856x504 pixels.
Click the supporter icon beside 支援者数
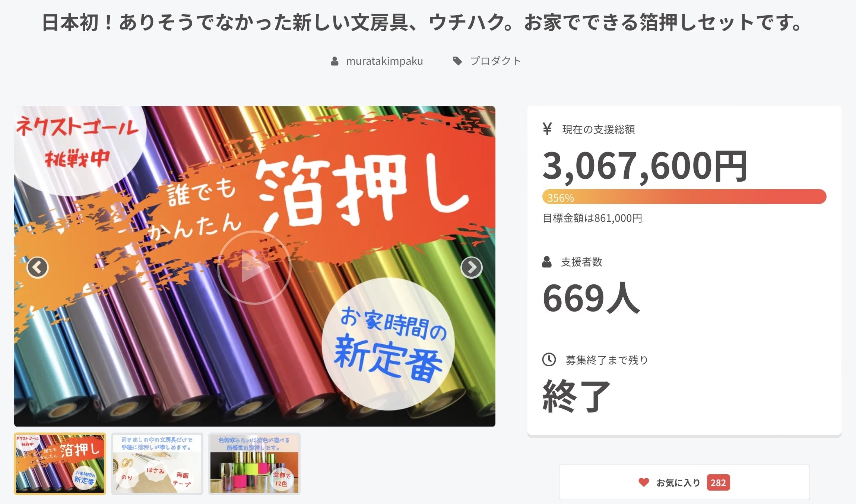click(x=547, y=262)
